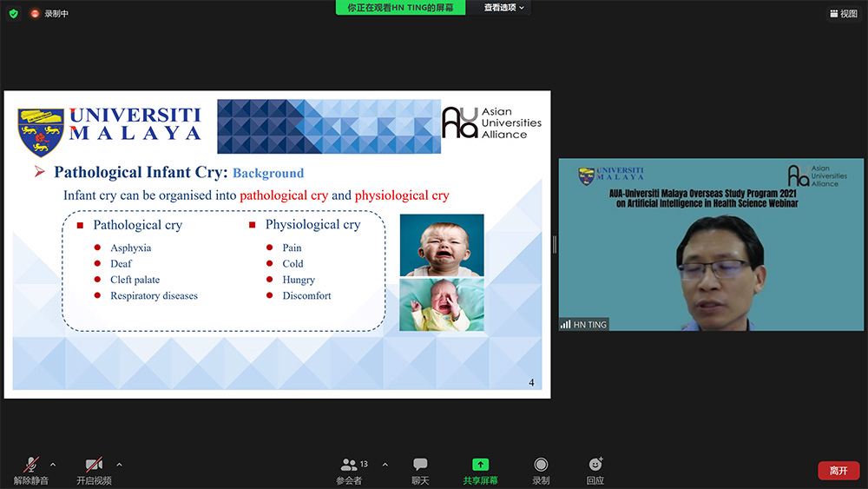
Task: Click the panel divider handle beside slide
Action: [555, 244]
